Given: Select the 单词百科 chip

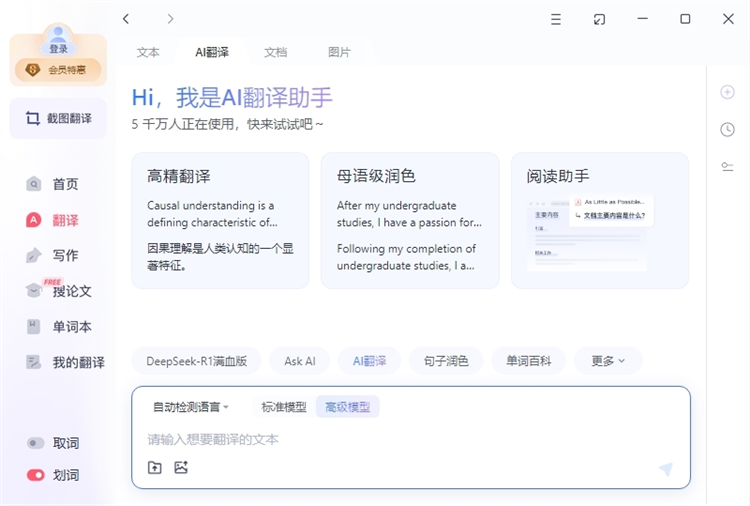Looking at the screenshot, I should [529, 361].
